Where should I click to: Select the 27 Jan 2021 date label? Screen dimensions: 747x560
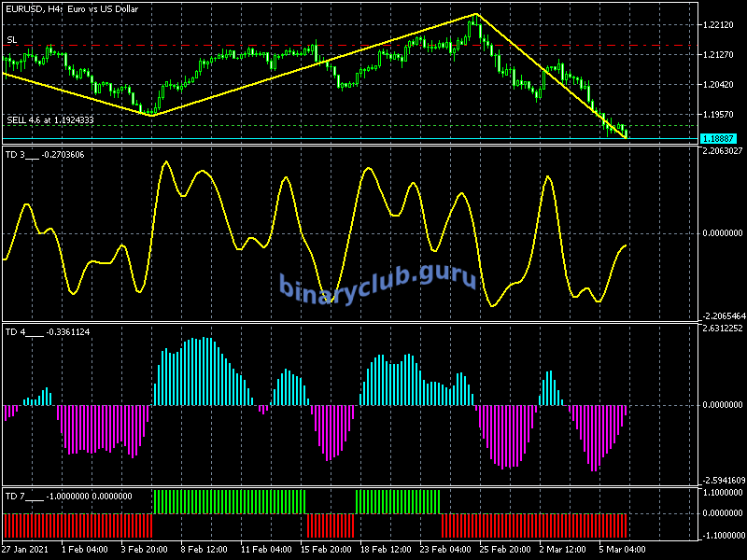(x=24, y=549)
